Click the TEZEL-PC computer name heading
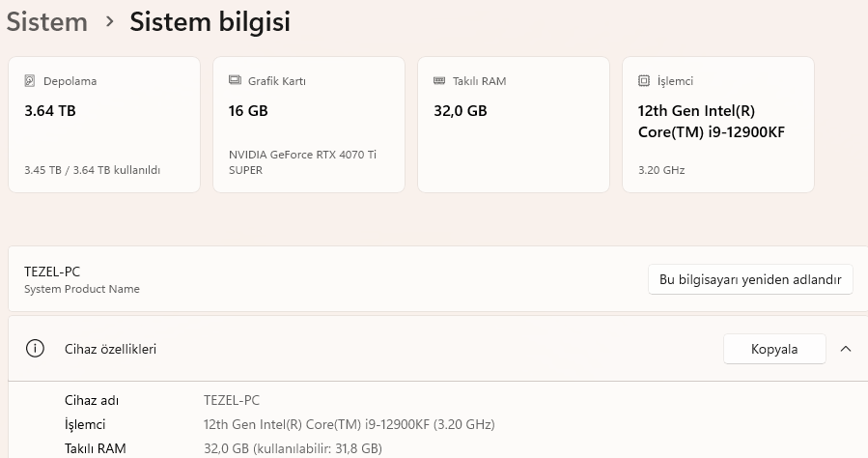The width and height of the screenshot is (868, 458). (x=52, y=272)
